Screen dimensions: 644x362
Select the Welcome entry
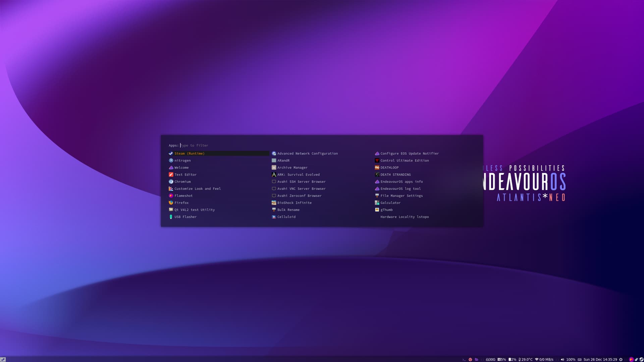pyautogui.click(x=219, y=168)
